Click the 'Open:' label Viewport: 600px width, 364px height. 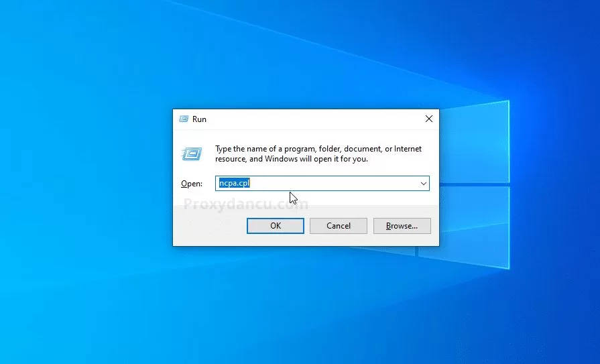(192, 184)
